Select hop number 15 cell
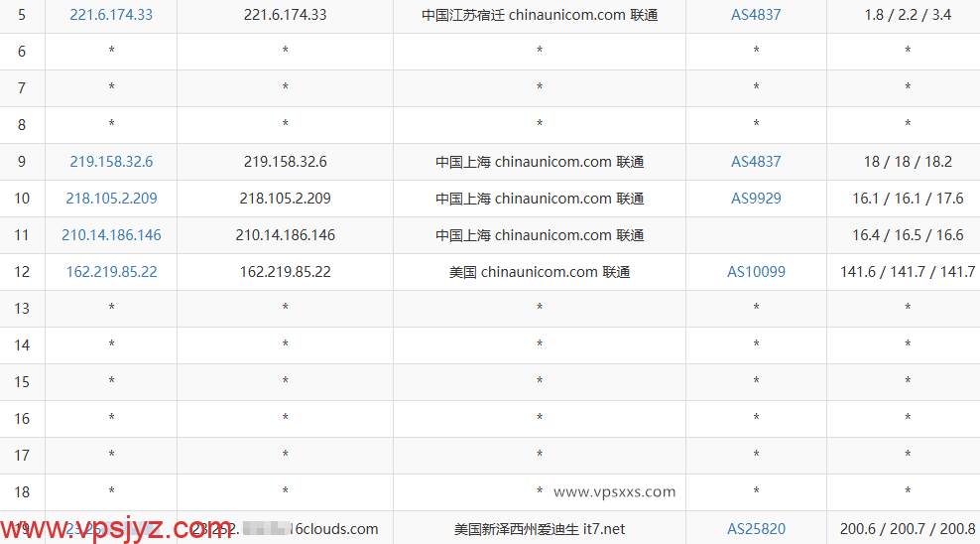The image size is (980, 544). 22,382
